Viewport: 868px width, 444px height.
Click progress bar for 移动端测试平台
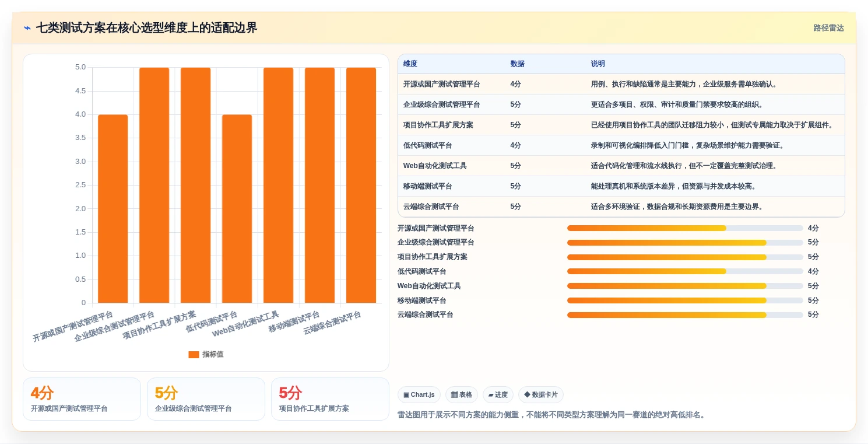pyautogui.click(x=685, y=300)
